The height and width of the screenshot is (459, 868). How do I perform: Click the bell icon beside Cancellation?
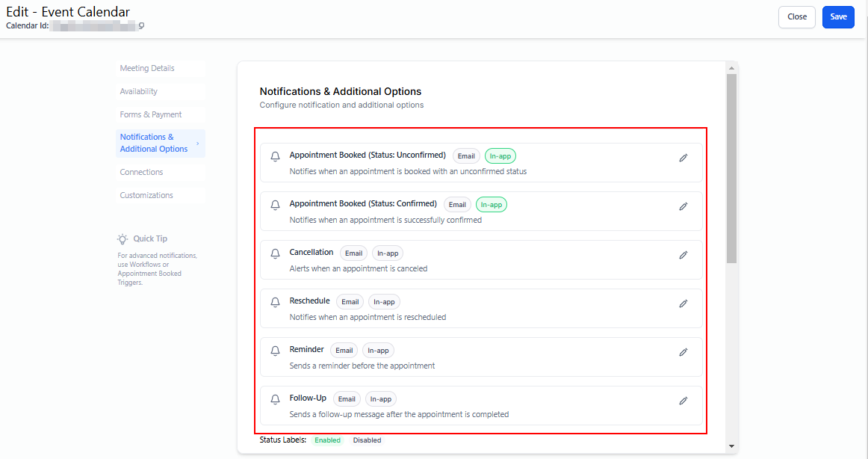275,254
